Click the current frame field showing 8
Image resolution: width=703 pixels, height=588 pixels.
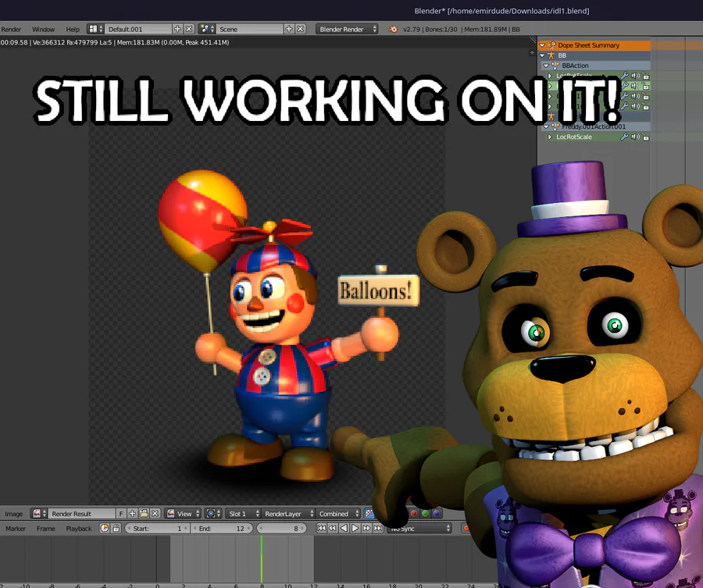click(281, 529)
